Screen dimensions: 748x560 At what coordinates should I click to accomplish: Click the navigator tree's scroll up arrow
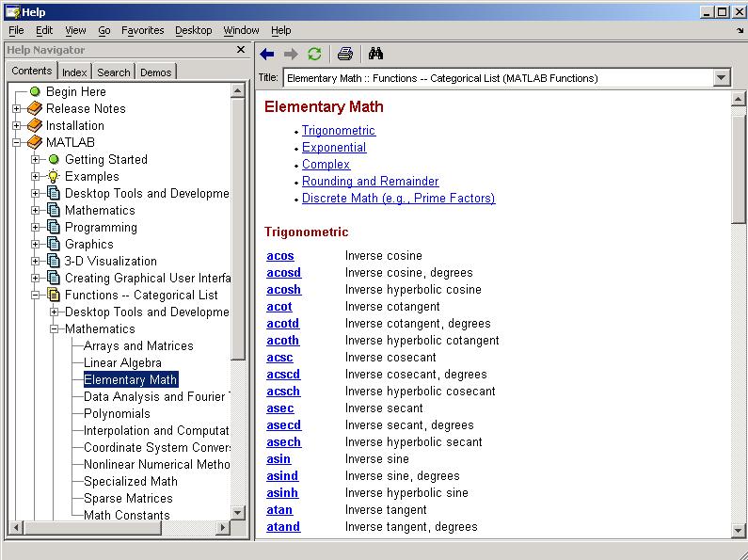(237, 90)
